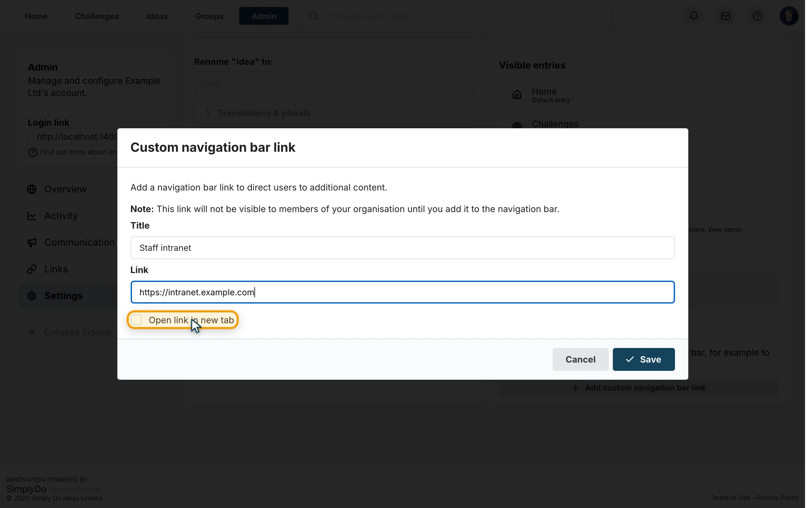Open the user avatar menu

pyautogui.click(x=789, y=16)
